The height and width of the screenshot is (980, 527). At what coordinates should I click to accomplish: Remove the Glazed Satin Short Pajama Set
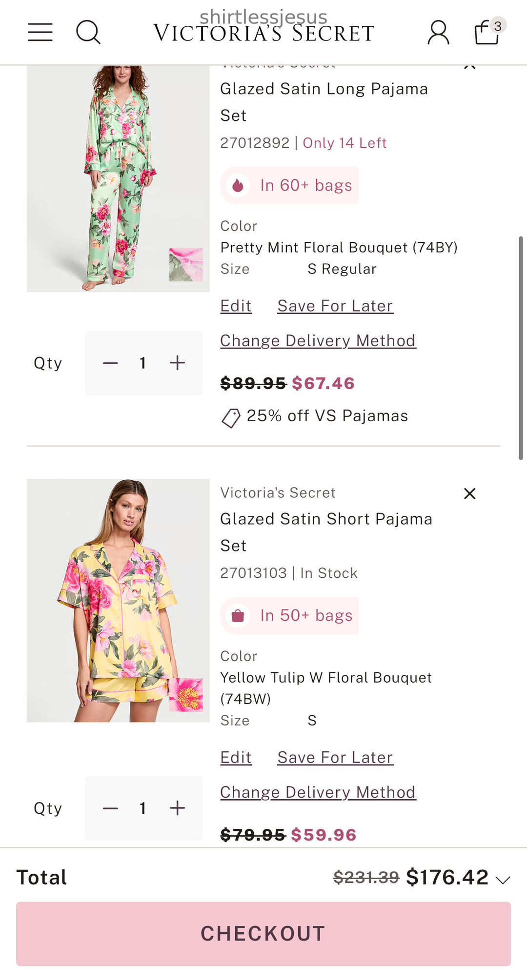(469, 494)
